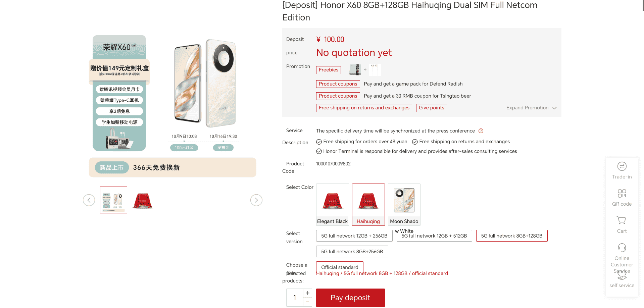
Task: Click the Pay deposit button
Action: tap(350, 298)
